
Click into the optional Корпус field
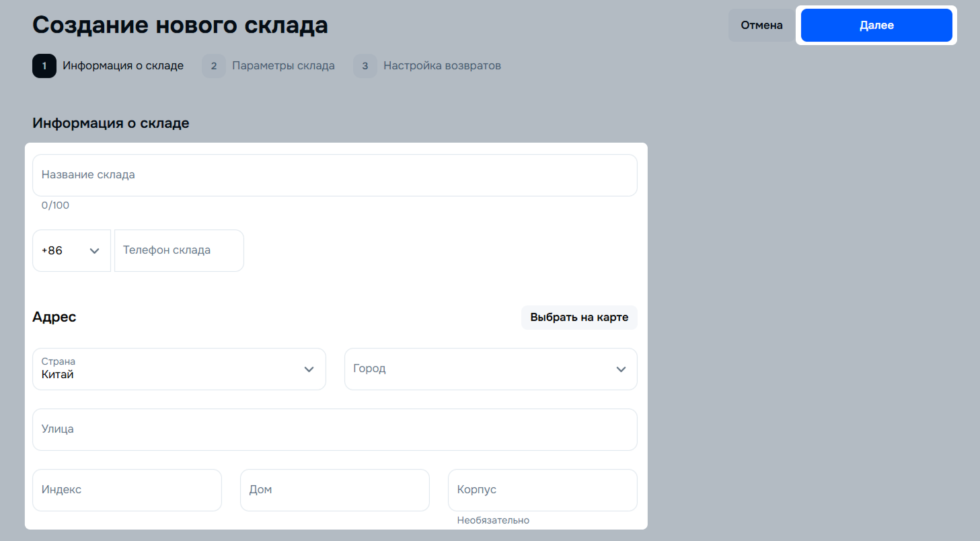[542, 490]
